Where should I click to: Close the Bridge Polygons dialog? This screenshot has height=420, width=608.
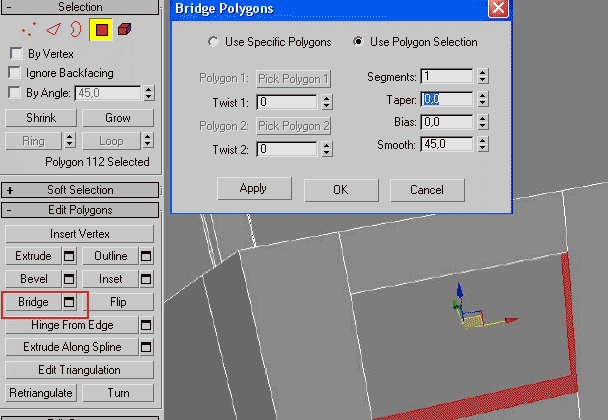point(498,8)
